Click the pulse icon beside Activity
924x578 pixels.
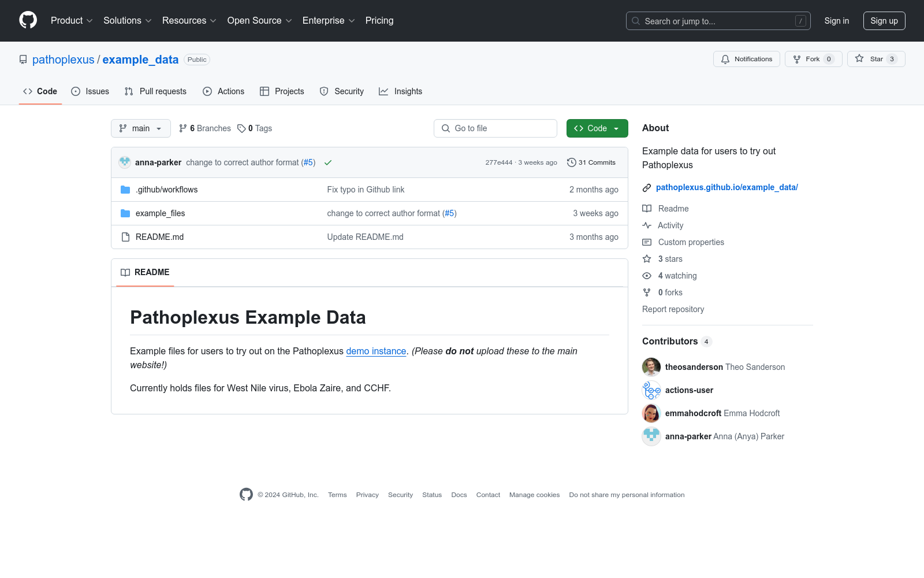pyautogui.click(x=647, y=225)
